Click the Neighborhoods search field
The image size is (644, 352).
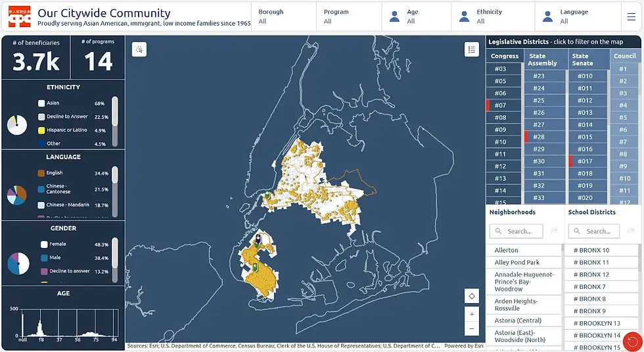click(517, 231)
